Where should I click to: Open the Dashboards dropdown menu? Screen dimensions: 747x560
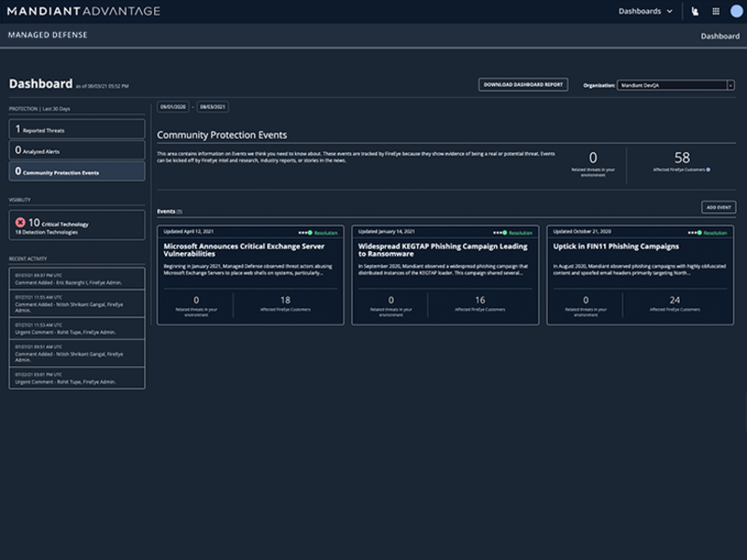click(x=645, y=11)
